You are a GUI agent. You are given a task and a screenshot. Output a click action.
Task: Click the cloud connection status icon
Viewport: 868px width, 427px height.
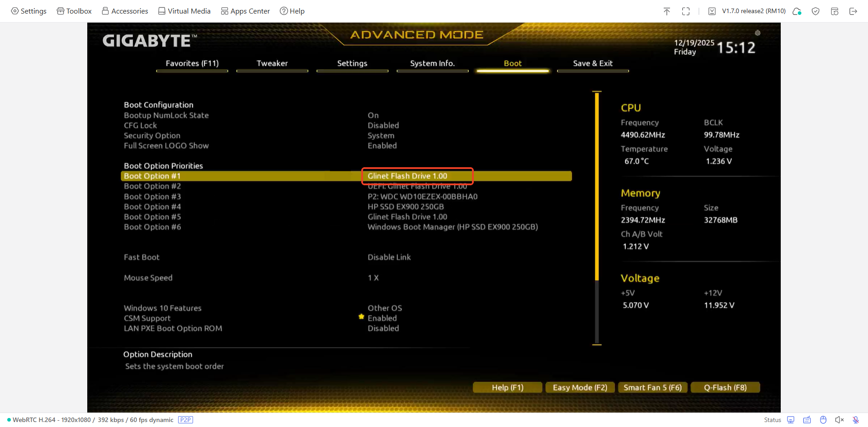coord(797,11)
